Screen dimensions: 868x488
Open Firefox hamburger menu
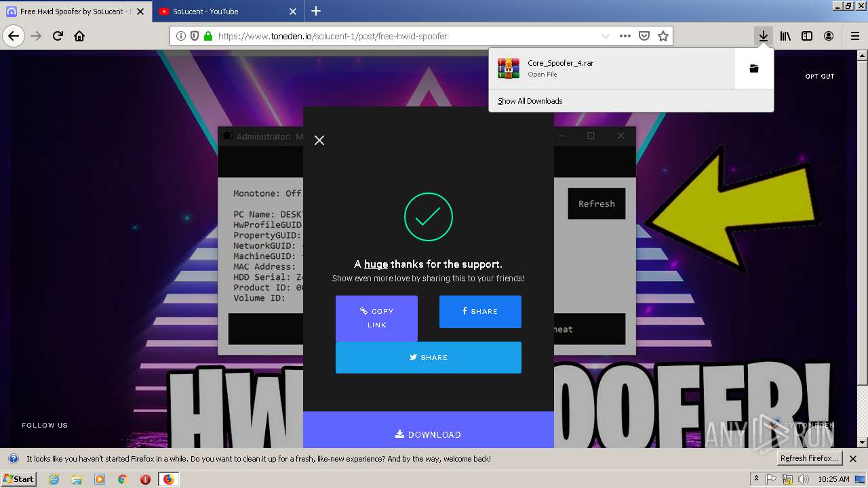point(854,36)
